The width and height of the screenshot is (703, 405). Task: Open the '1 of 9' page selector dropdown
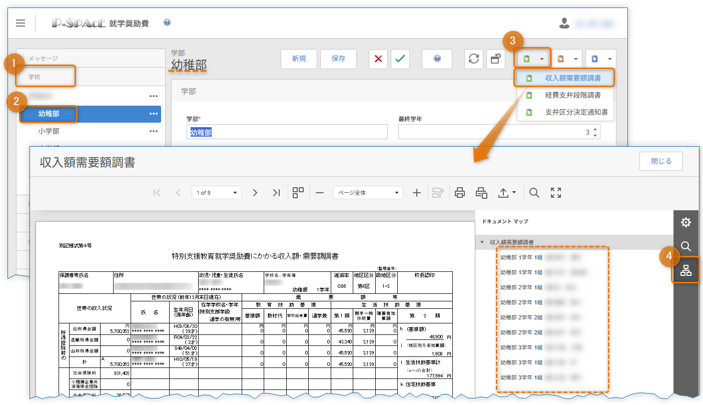217,193
